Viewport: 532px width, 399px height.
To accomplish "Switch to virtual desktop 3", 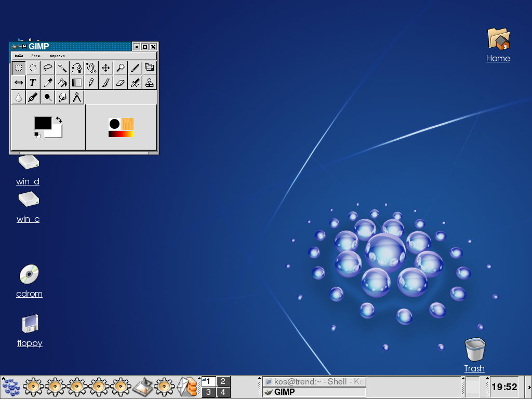I will click(x=209, y=392).
